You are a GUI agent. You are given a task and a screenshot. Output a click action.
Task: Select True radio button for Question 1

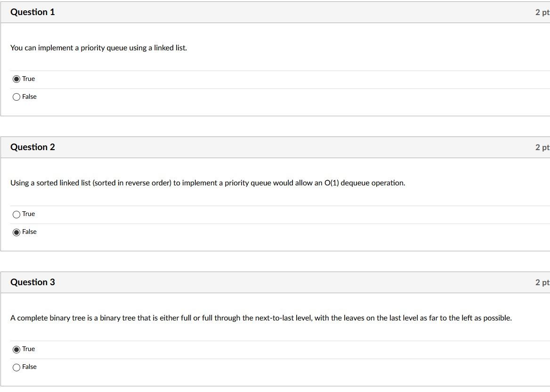[16, 79]
